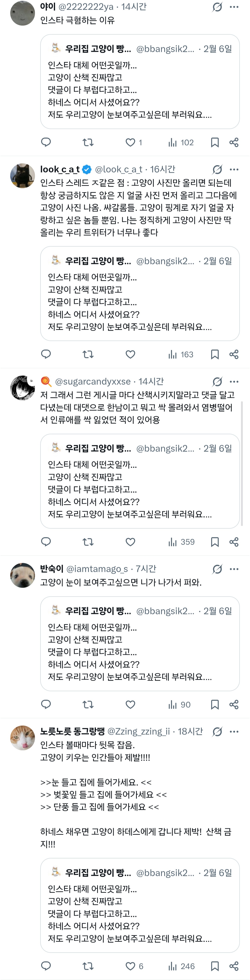Retweet the iamtamago_s post

coord(88,705)
